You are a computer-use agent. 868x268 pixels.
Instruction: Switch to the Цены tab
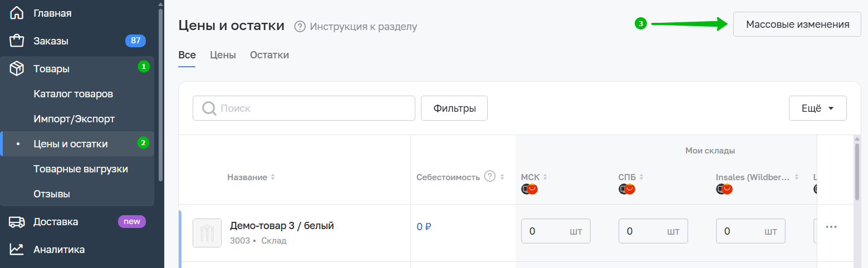point(223,55)
